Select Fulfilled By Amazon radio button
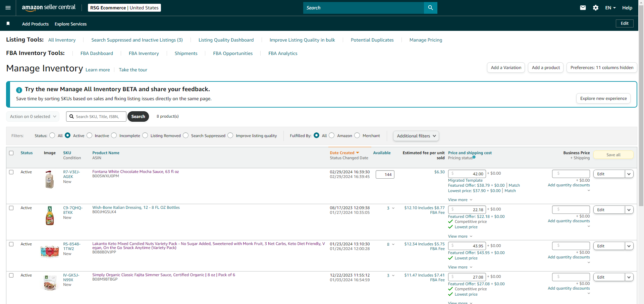 click(x=332, y=135)
